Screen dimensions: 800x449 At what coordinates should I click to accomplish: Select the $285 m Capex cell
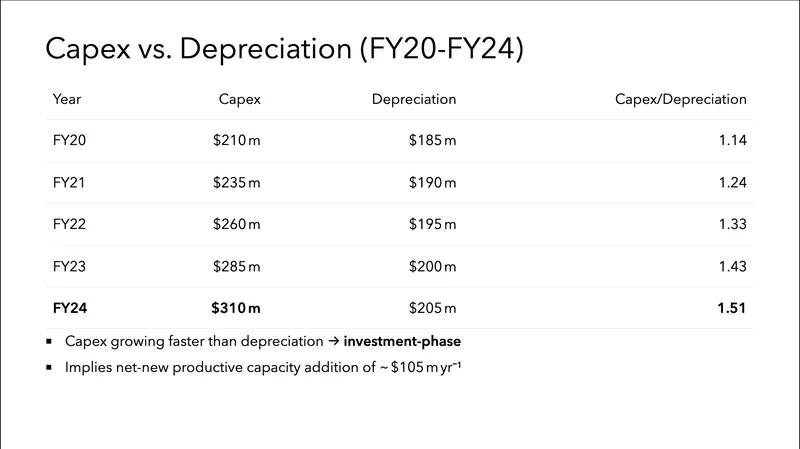point(236,267)
